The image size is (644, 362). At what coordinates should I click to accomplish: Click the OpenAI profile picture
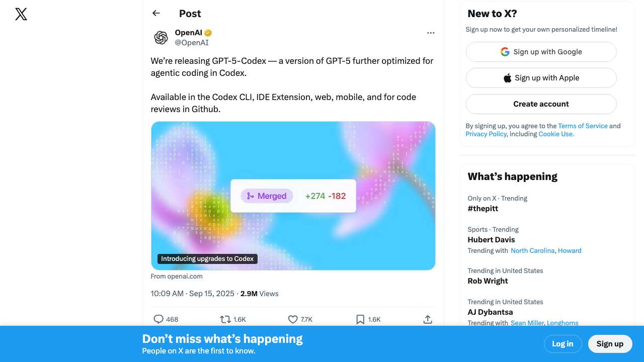tap(160, 38)
